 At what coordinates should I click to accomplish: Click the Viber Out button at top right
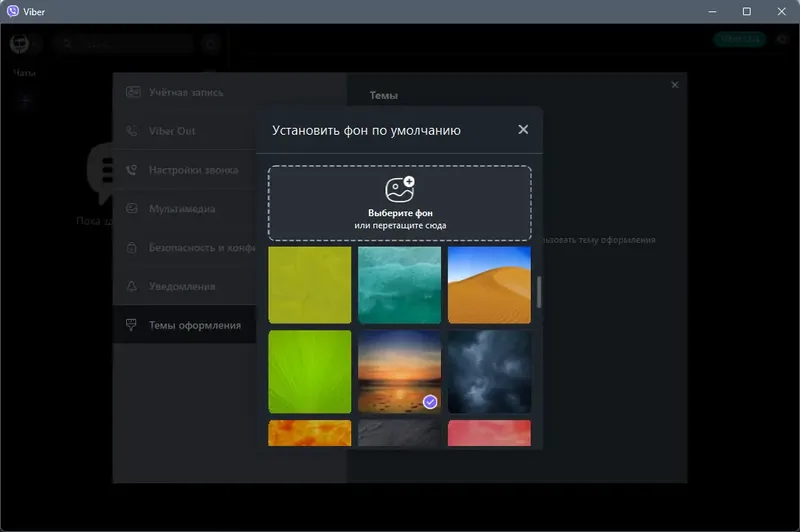tap(740, 39)
